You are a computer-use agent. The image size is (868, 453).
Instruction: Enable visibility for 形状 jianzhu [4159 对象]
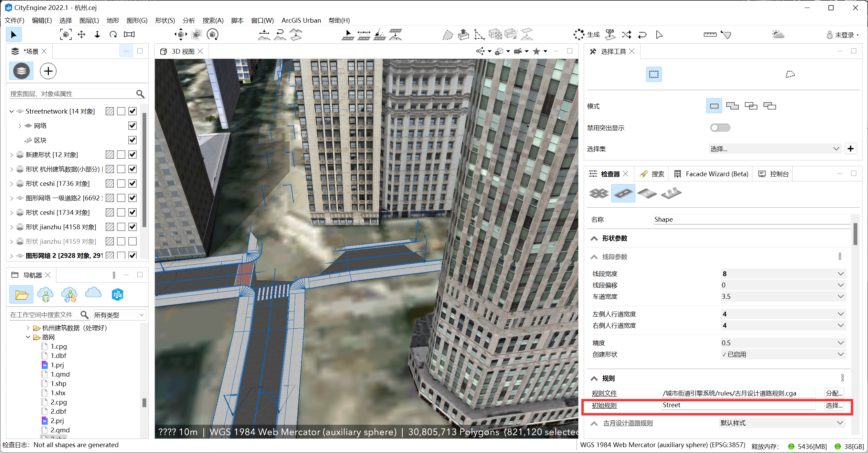tap(133, 241)
